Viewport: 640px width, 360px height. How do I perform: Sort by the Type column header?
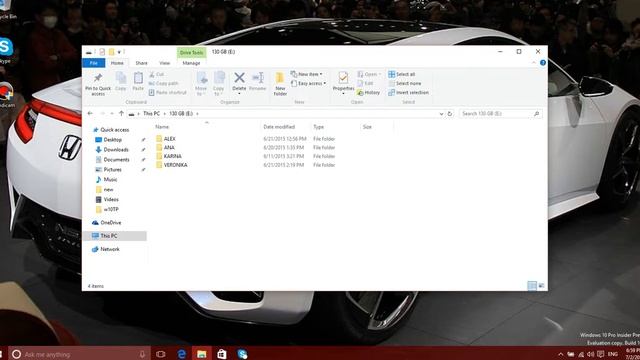coord(318,127)
